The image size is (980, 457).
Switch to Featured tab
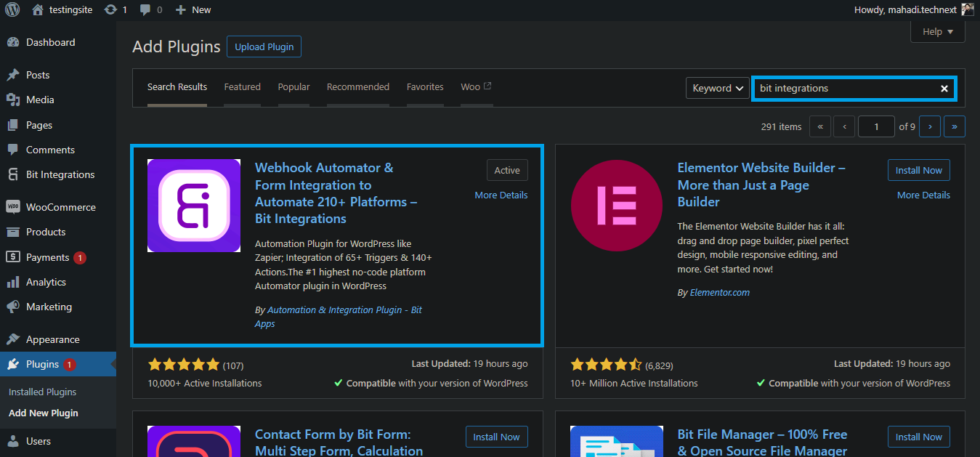tap(242, 87)
